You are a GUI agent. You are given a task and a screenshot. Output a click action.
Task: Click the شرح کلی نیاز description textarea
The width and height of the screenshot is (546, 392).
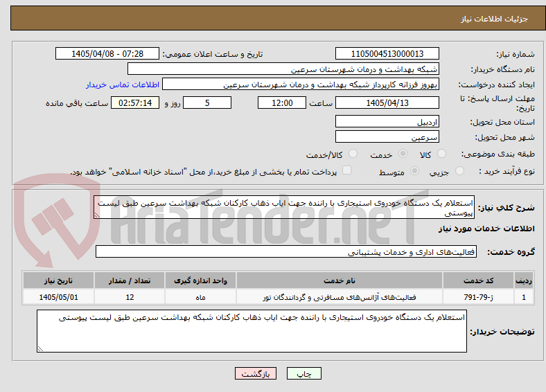point(284,207)
